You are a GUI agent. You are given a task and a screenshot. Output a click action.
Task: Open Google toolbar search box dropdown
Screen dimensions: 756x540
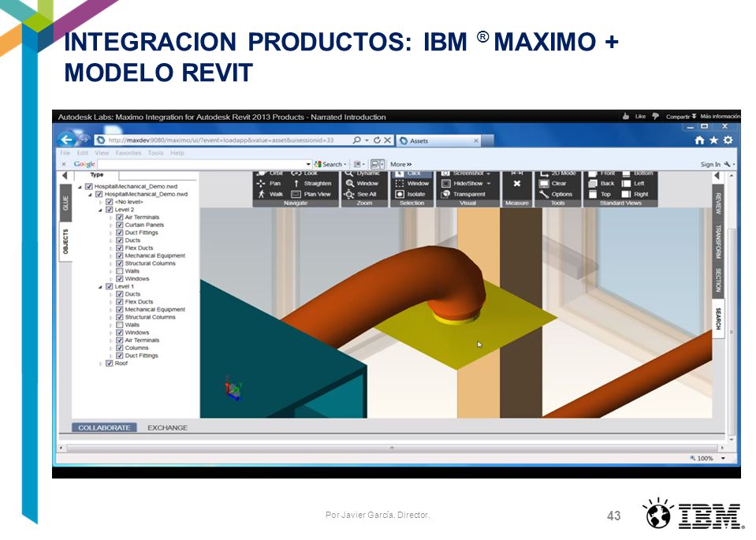tap(308, 165)
